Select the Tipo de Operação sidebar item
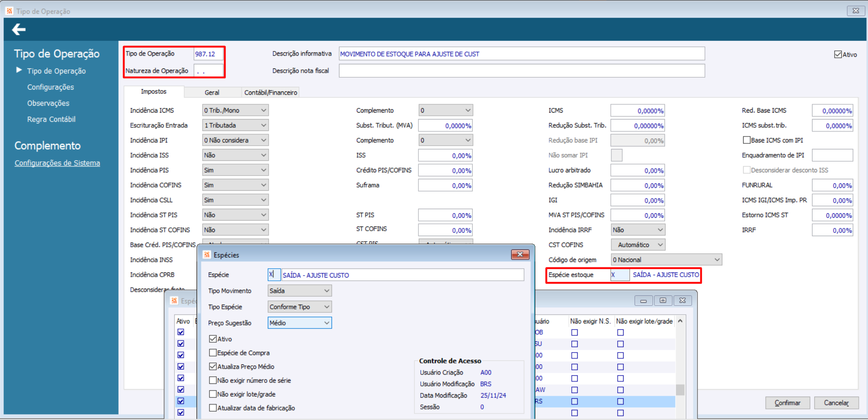The image size is (868, 420). pyautogui.click(x=56, y=71)
